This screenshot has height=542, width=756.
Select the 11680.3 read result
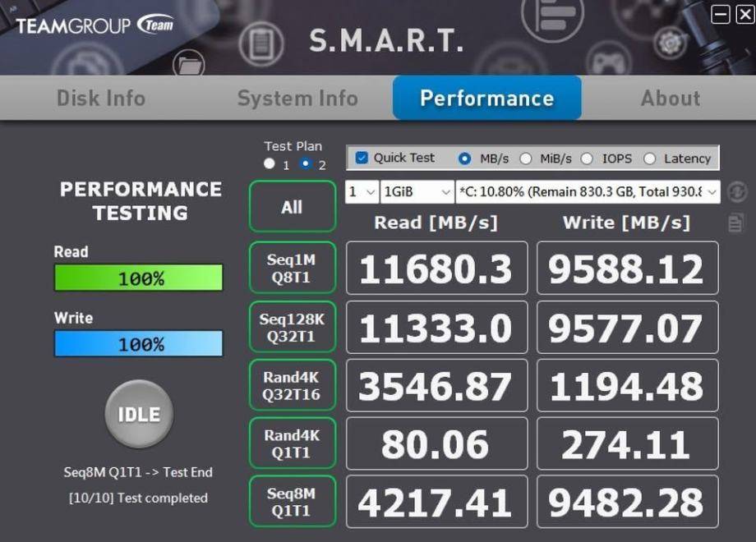437,268
